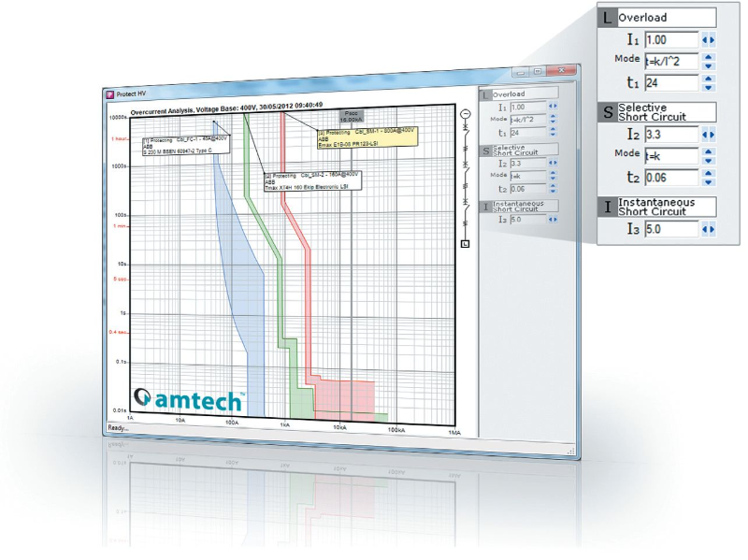Increase I3 with right arrow in enlarged panel

713,229
